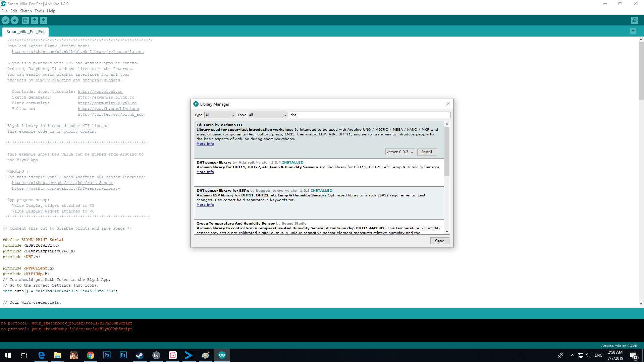Open More info for DHT sensor library
Screen dimensions: 644x362
(205, 172)
